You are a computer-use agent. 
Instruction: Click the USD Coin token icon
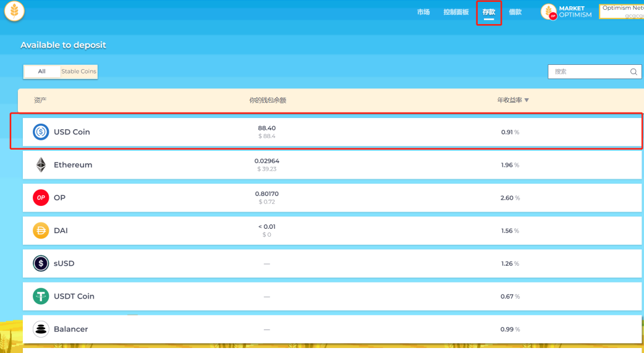[41, 132]
